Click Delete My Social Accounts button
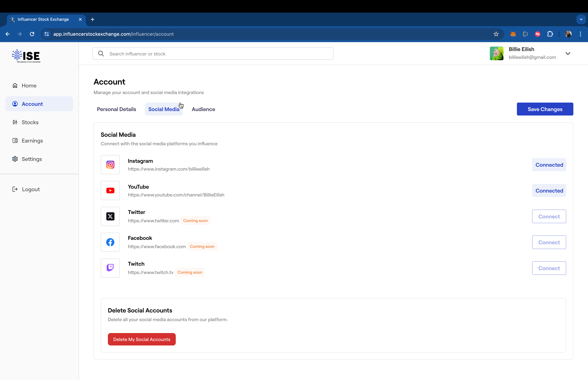Viewport: 588px width, 380px height. coord(142,339)
